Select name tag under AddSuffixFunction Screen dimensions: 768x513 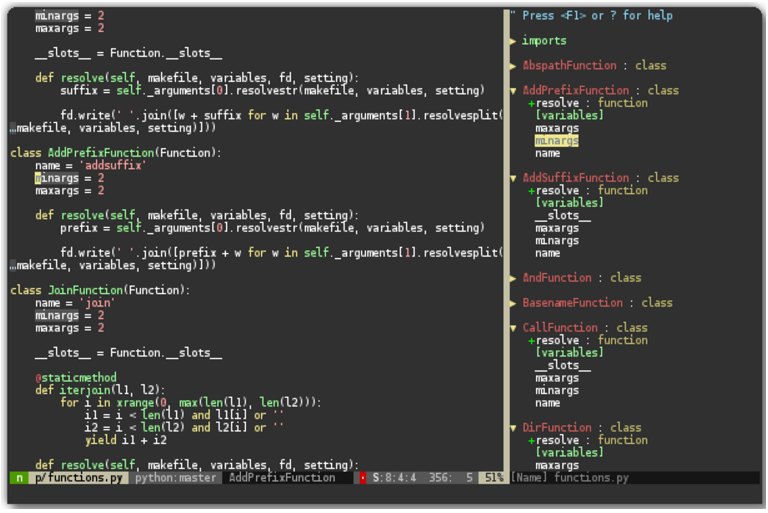(548, 253)
